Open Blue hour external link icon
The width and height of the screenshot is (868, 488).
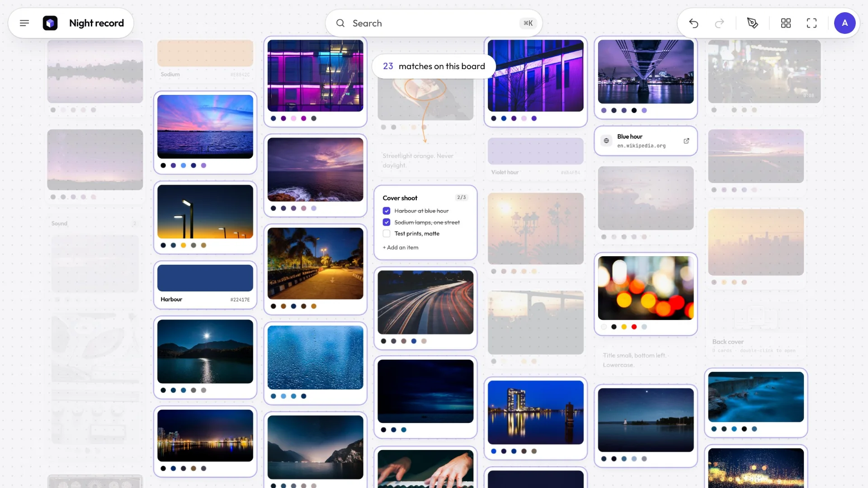[x=686, y=141]
